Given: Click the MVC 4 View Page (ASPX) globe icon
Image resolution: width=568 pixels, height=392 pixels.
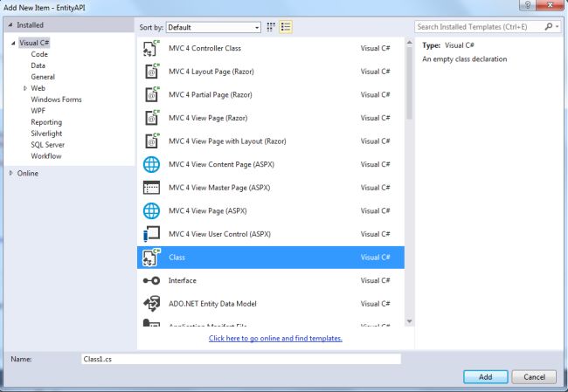Looking at the screenshot, I should [151, 210].
